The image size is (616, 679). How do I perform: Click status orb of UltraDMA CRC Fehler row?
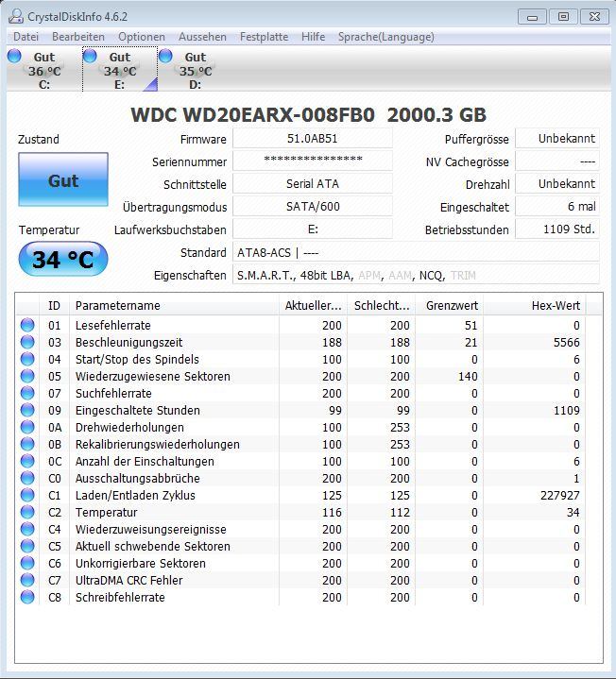(27, 580)
